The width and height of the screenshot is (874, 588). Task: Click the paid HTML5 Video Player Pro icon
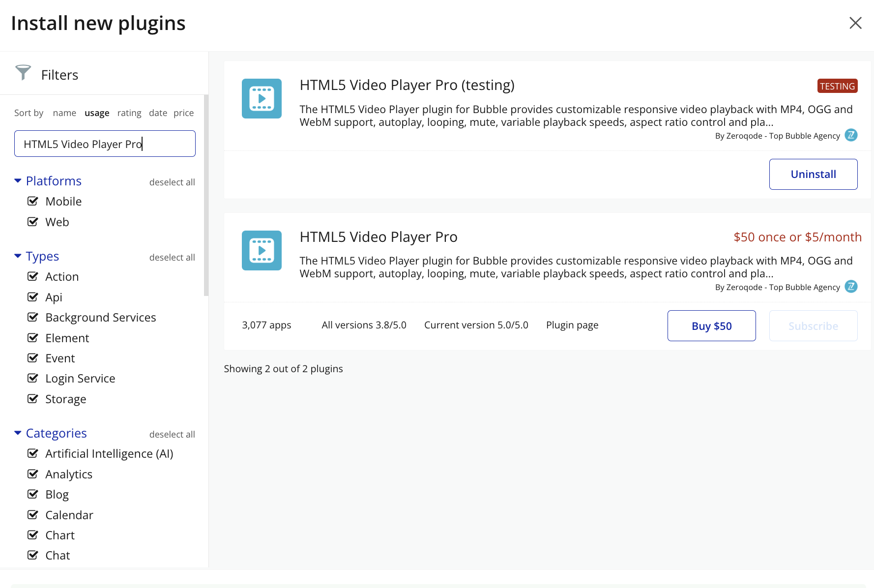(262, 250)
